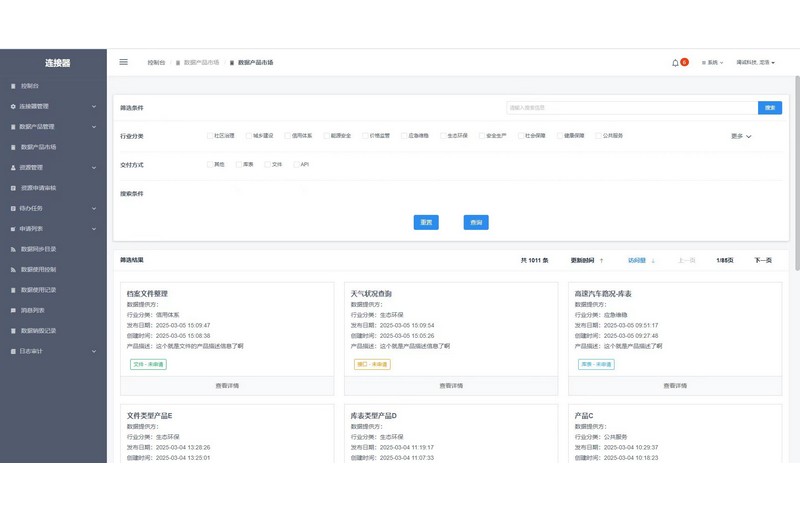Expand 更多 industry categories

tap(741, 136)
